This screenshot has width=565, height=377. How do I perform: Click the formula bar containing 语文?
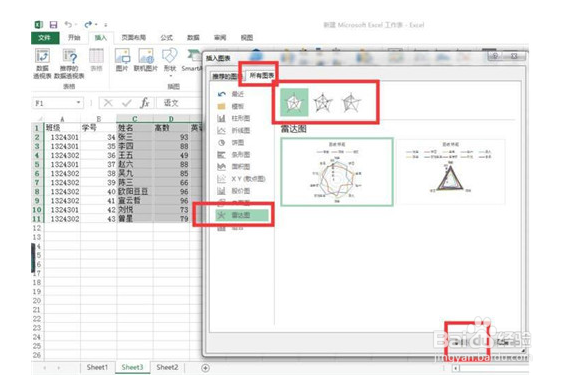(179, 103)
